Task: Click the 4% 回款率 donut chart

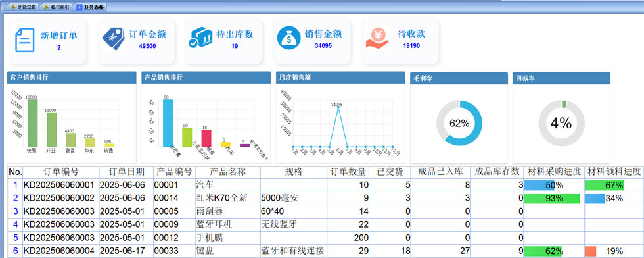Action: coord(561,123)
